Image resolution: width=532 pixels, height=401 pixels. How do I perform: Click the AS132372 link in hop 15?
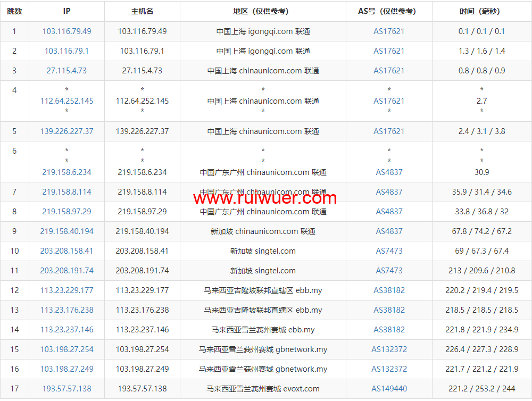coord(389,349)
